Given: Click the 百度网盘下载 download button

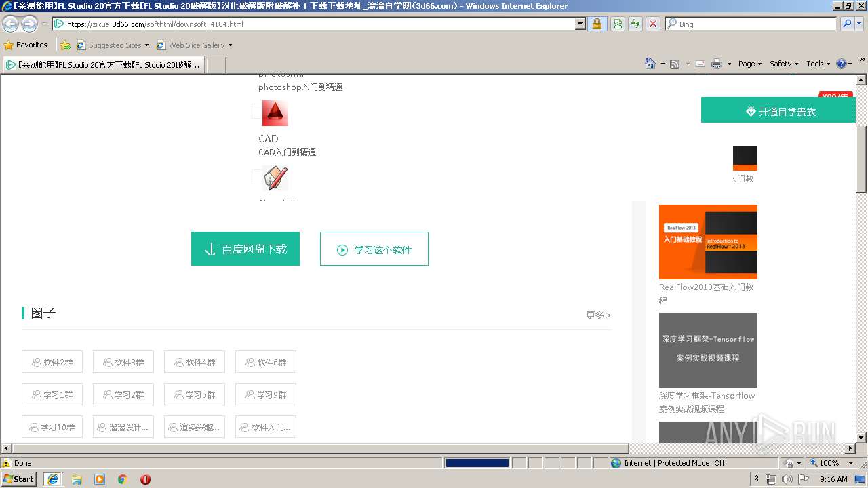Looking at the screenshot, I should click(x=245, y=249).
